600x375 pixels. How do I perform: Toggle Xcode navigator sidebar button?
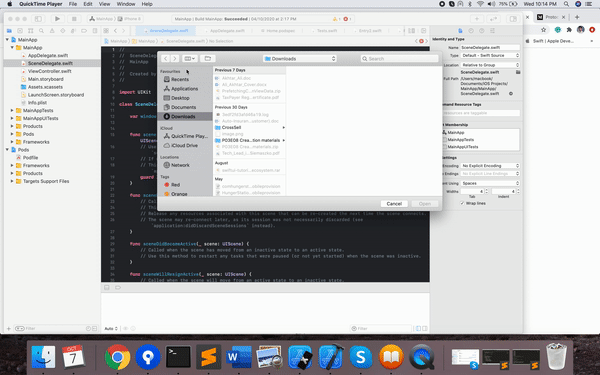[x=38, y=19]
